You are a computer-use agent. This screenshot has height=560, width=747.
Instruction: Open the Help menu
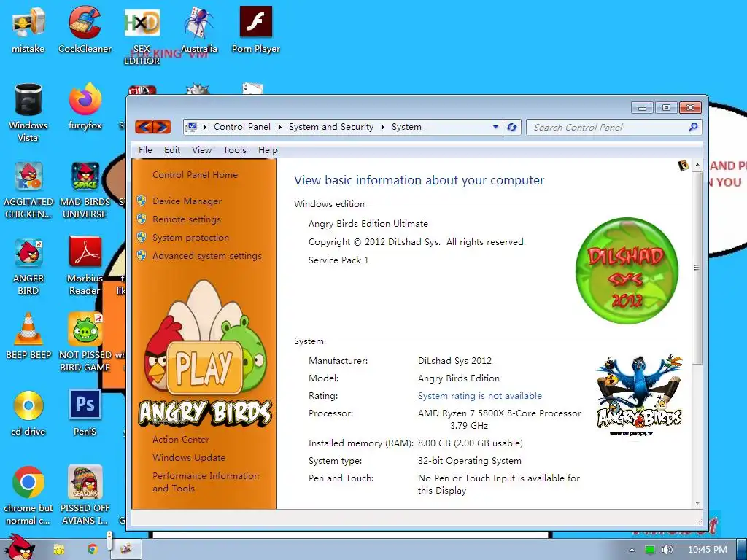click(268, 150)
